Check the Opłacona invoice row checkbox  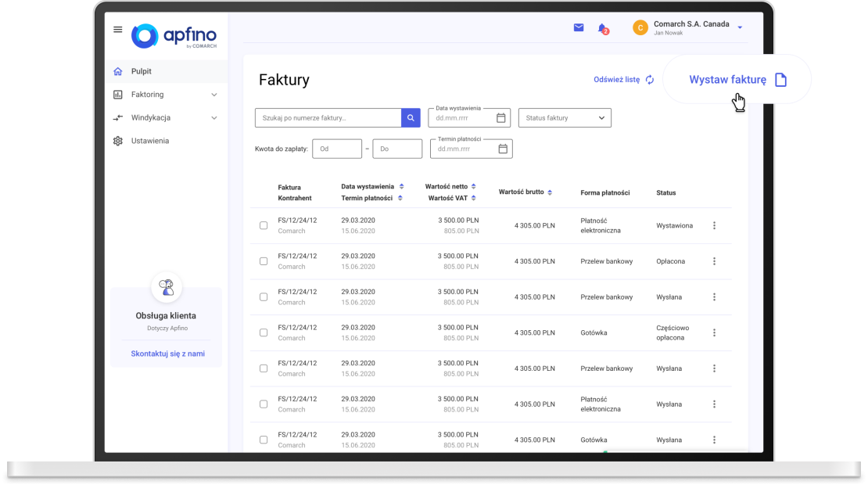coord(264,261)
